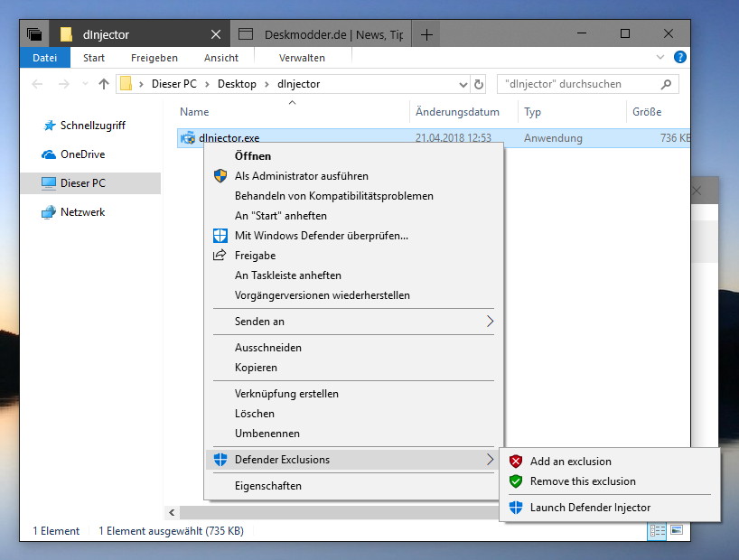
Task: Choose Kopieren from context menu
Action: [x=353, y=368]
